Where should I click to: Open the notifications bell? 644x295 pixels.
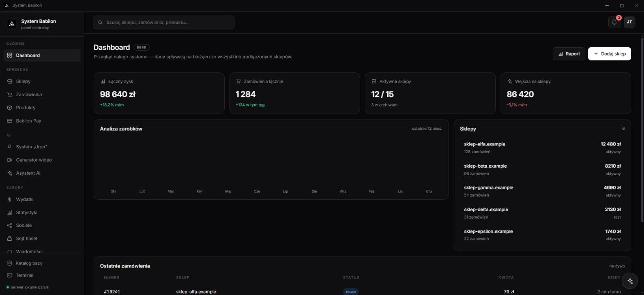pyautogui.click(x=614, y=22)
